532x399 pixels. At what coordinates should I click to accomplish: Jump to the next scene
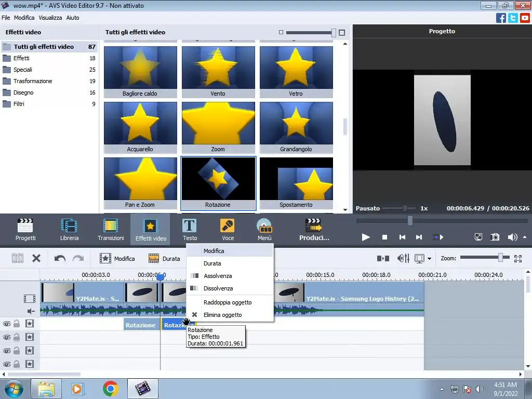(437, 237)
